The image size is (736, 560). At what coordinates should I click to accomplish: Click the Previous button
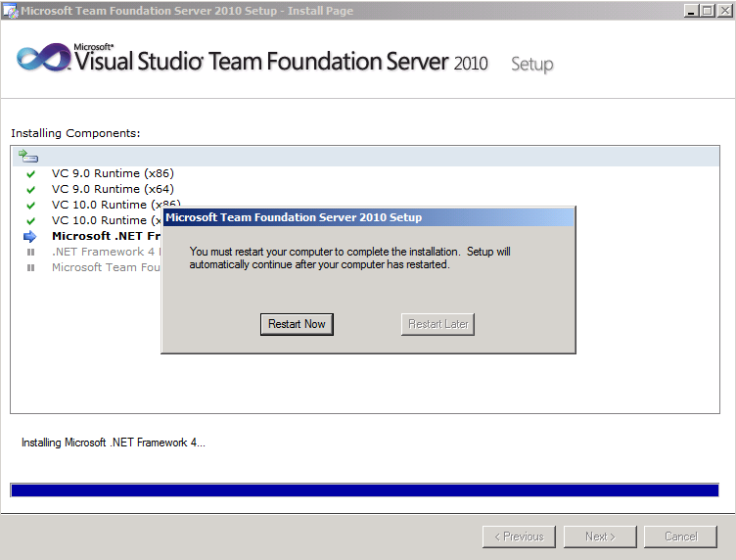click(x=519, y=537)
